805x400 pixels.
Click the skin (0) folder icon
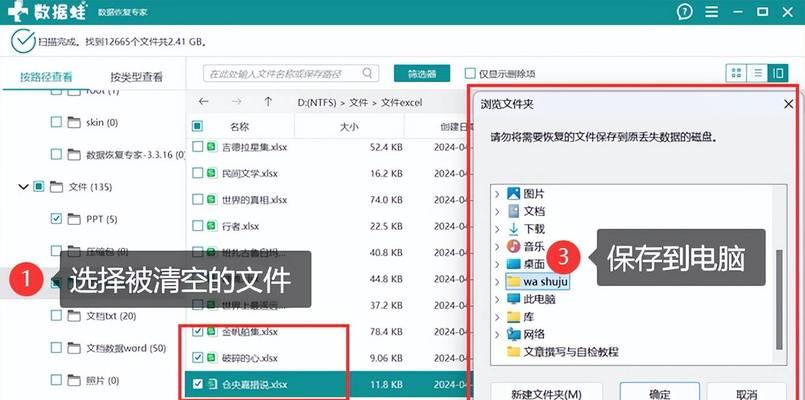pos(74,122)
